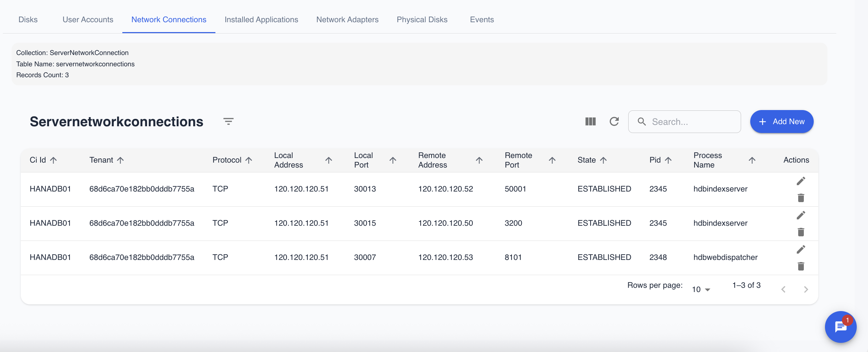Open the filter options for Servernetworkconnections

tap(228, 121)
